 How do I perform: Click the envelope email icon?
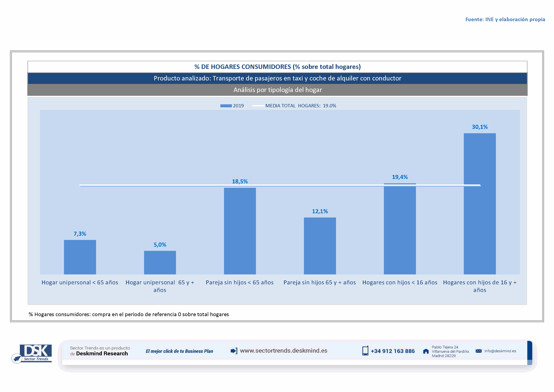478,351
